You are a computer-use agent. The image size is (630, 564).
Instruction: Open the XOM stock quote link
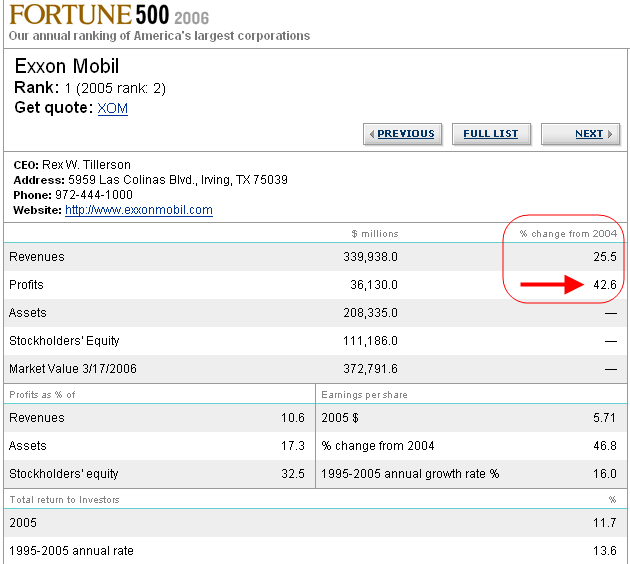click(112, 108)
